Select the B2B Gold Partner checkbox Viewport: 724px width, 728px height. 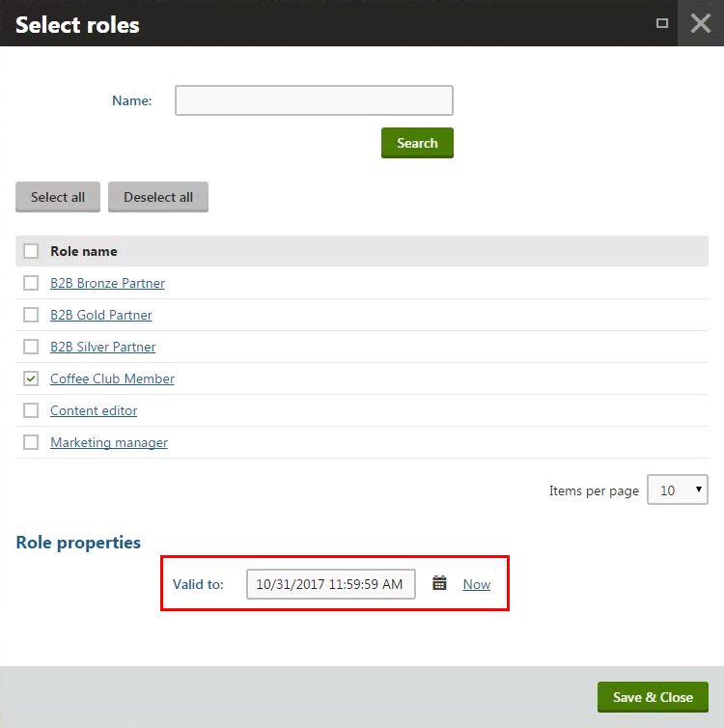pyautogui.click(x=31, y=315)
